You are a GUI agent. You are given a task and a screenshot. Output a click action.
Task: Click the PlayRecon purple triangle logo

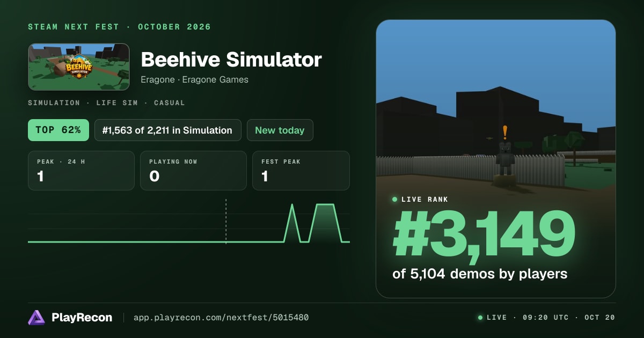pos(36,318)
